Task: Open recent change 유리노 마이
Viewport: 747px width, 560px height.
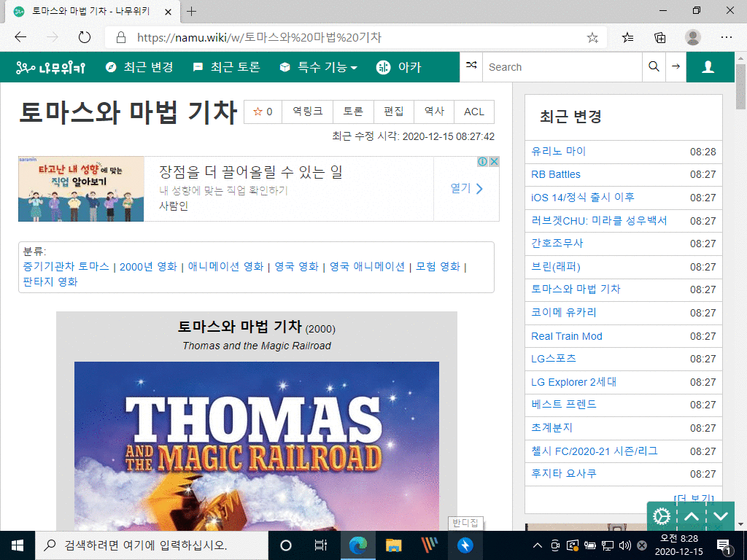Action: point(558,152)
